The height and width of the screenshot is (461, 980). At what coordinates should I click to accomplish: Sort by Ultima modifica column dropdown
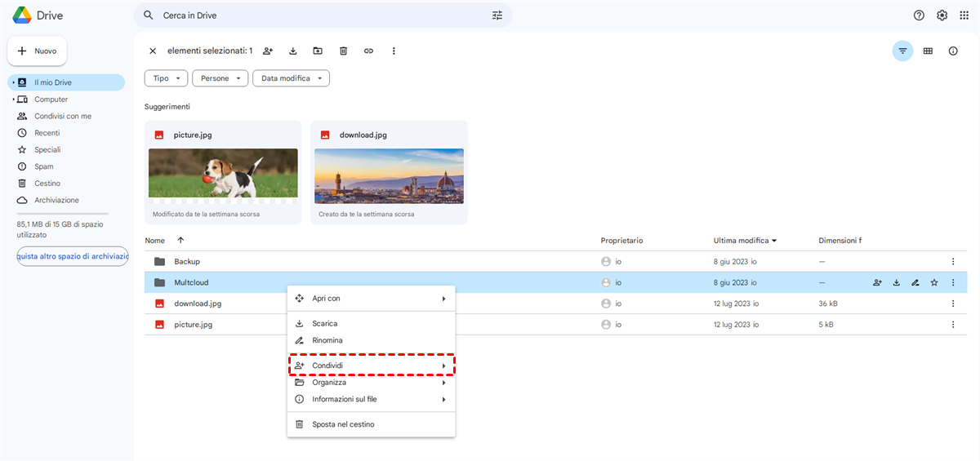(x=745, y=241)
